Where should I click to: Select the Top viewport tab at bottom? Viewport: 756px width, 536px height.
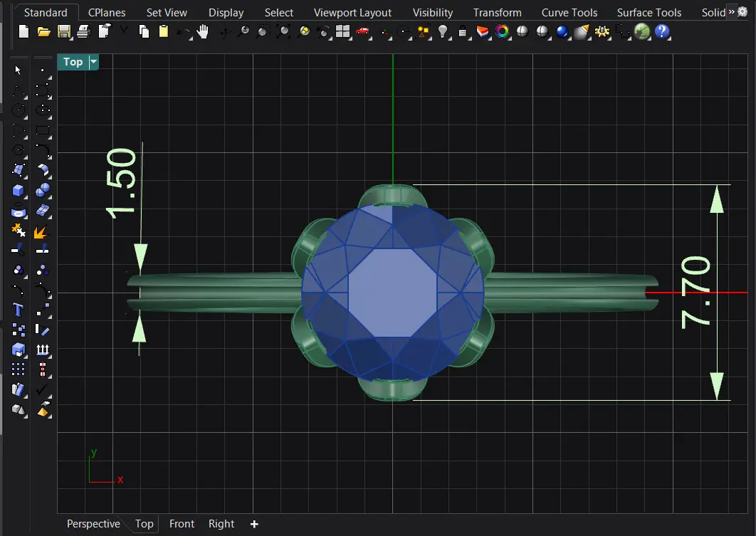click(x=145, y=524)
